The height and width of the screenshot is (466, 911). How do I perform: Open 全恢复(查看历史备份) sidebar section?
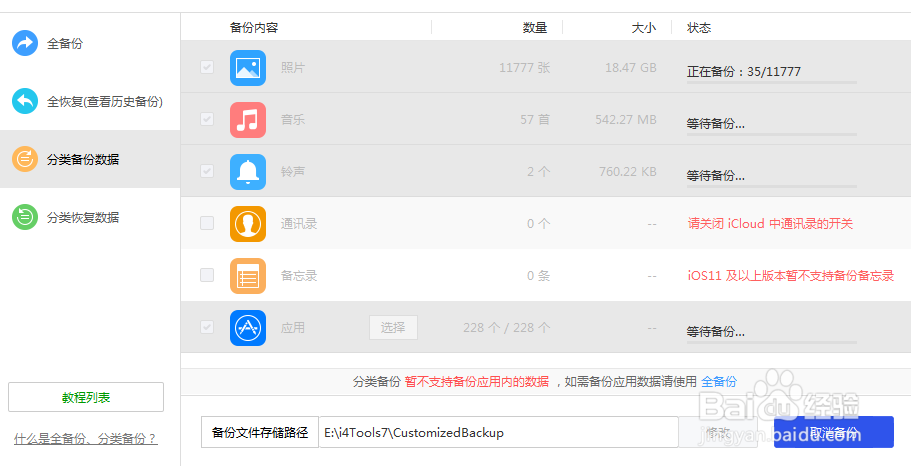(x=90, y=101)
